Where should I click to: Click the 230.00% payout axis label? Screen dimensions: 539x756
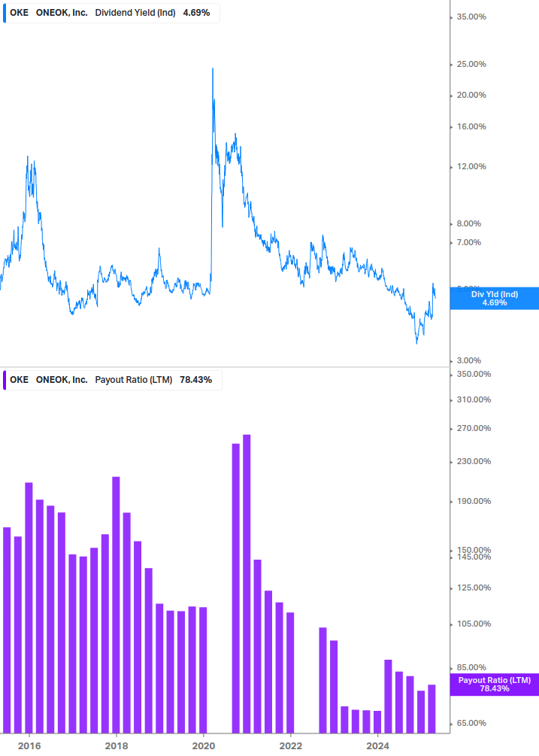point(474,461)
